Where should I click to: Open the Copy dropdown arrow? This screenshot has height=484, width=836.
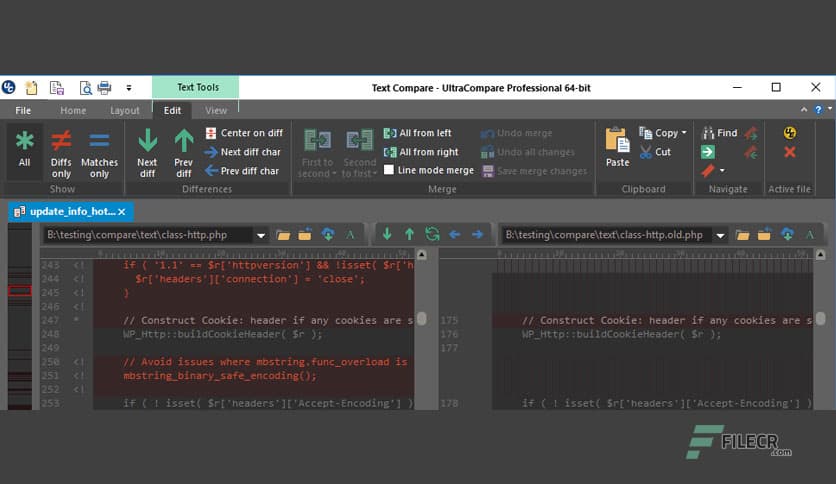pyautogui.click(x=684, y=133)
